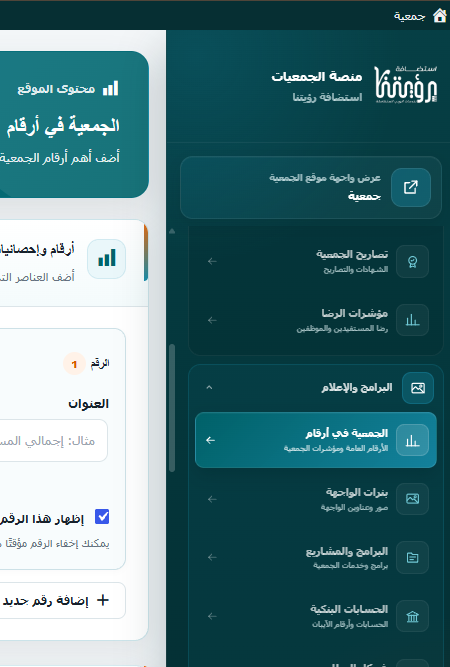The height and width of the screenshot is (667, 450).
Task: Click the arrow next to تصاريح الجمعية
Action: 212,262
